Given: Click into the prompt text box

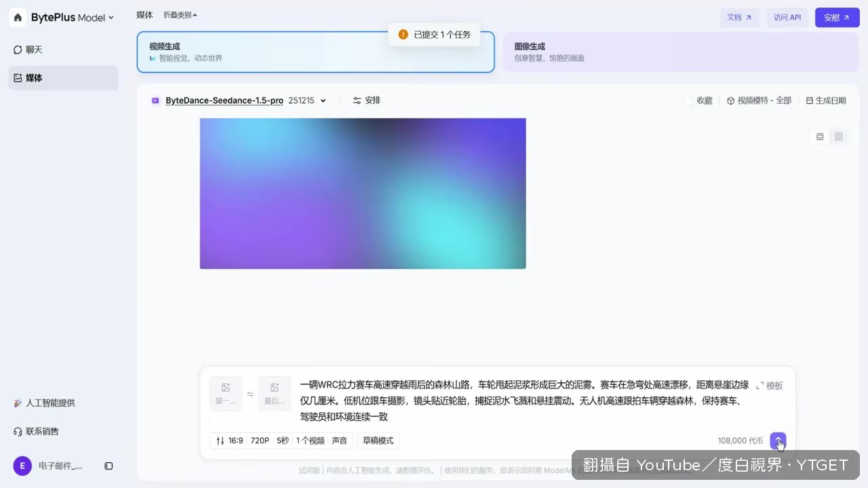Looking at the screenshot, I should pyautogui.click(x=524, y=401).
